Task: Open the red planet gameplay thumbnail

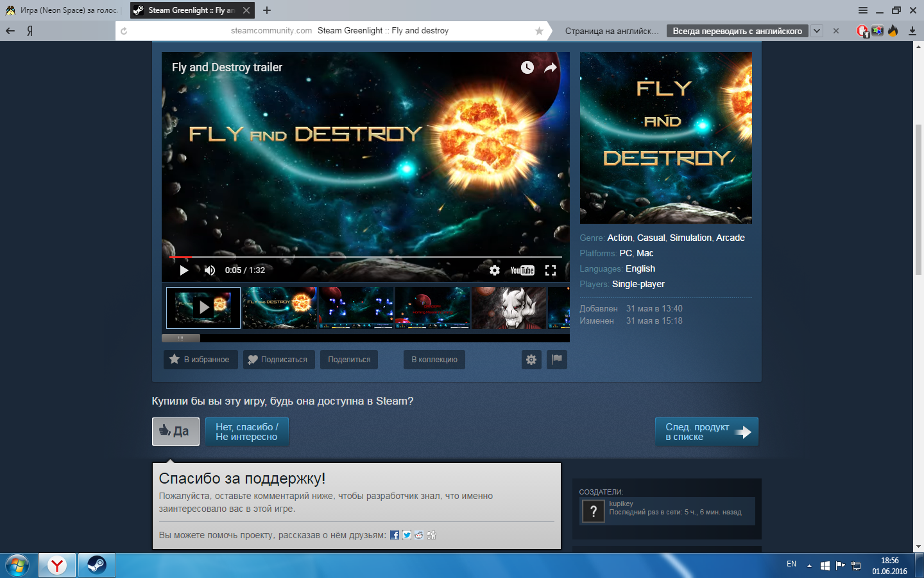Action: (432, 308)
